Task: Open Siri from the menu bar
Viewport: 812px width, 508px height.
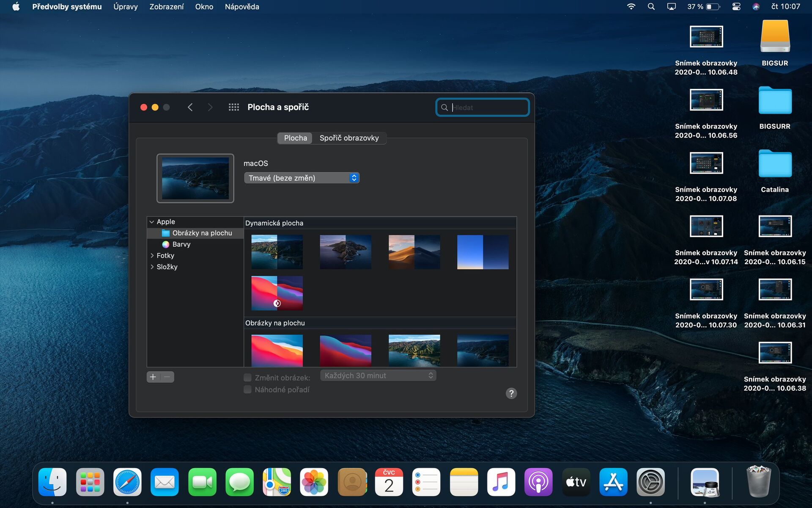Action: [756, 7]
